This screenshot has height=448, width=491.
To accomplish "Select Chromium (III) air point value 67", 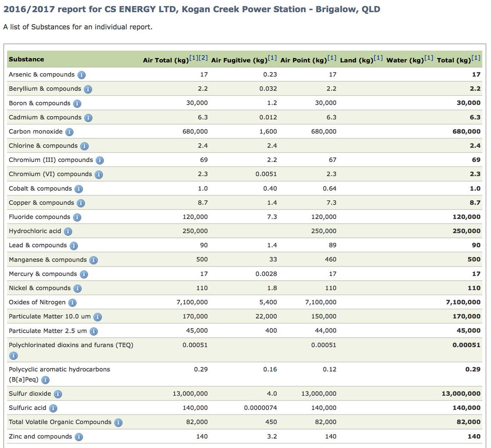I will coord(333,160).
